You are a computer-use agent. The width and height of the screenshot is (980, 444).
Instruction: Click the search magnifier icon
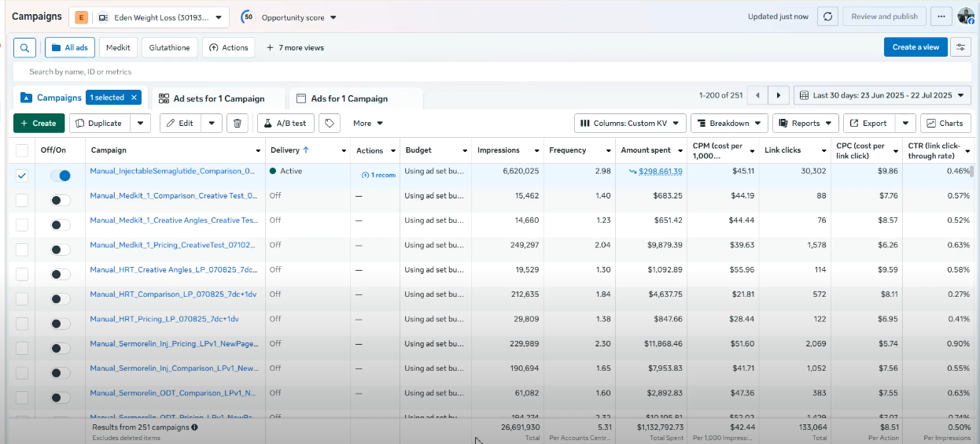coord(24,47)
